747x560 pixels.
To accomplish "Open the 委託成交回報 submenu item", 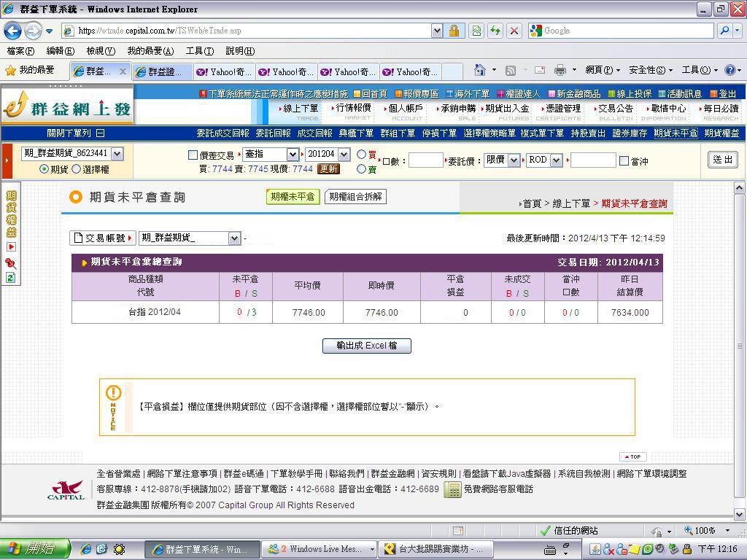I will click(x=222, y=133).
